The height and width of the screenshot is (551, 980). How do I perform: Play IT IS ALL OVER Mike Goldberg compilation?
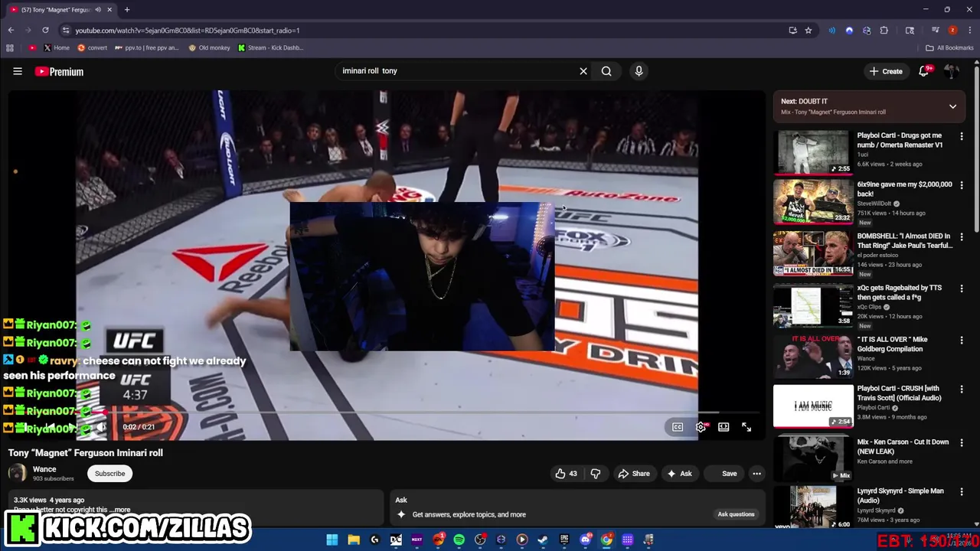[x=813, y=356]
